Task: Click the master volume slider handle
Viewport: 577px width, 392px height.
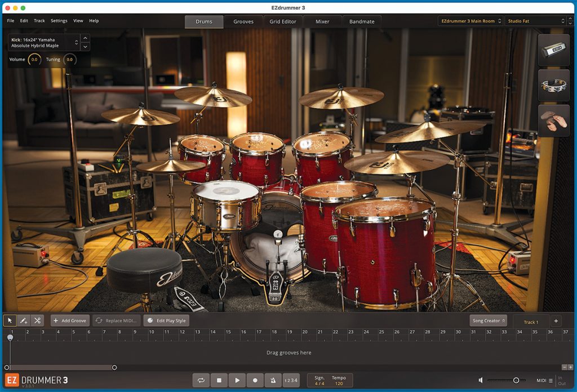Action: 516,380
